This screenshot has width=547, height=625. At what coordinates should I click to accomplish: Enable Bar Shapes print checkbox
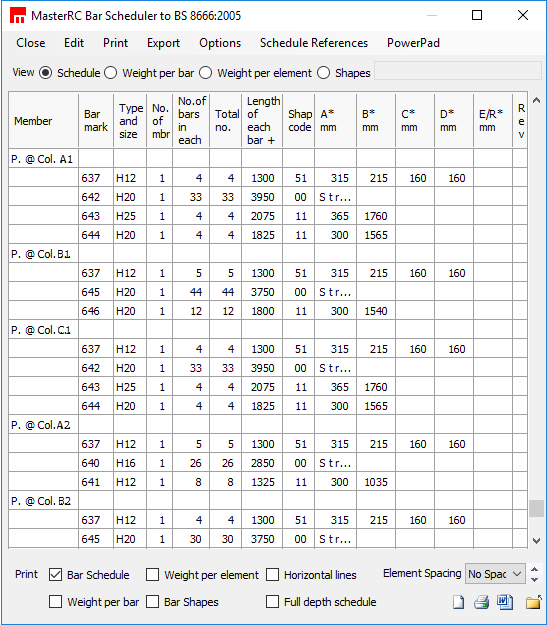(x=152, y=601)
